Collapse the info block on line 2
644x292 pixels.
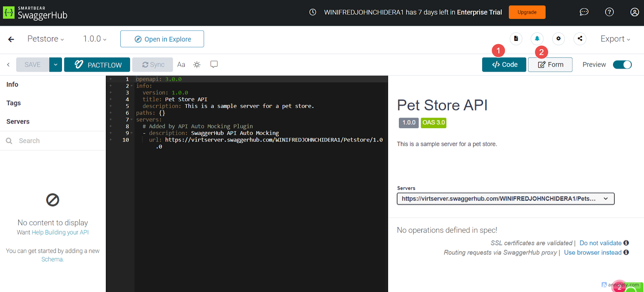(132, 86)
